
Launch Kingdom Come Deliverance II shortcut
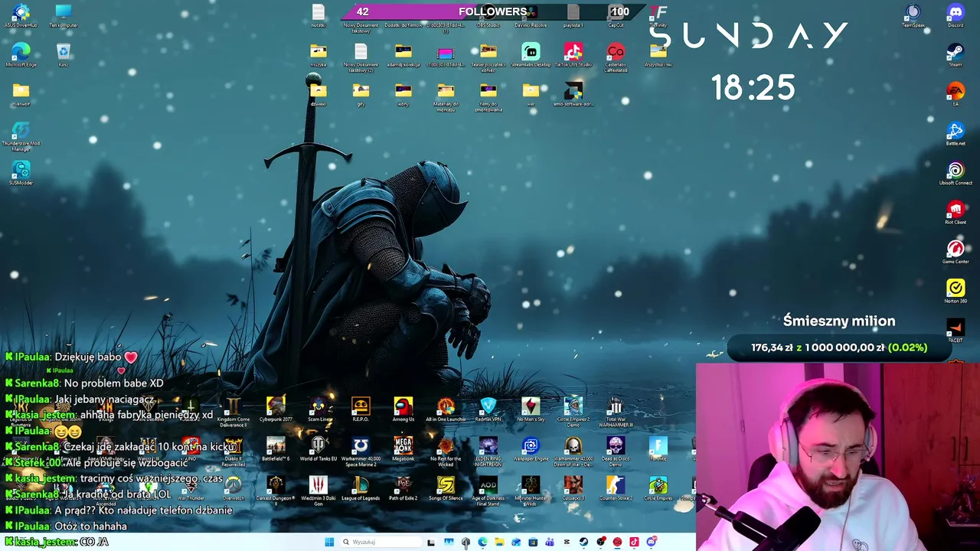[233, 412]
